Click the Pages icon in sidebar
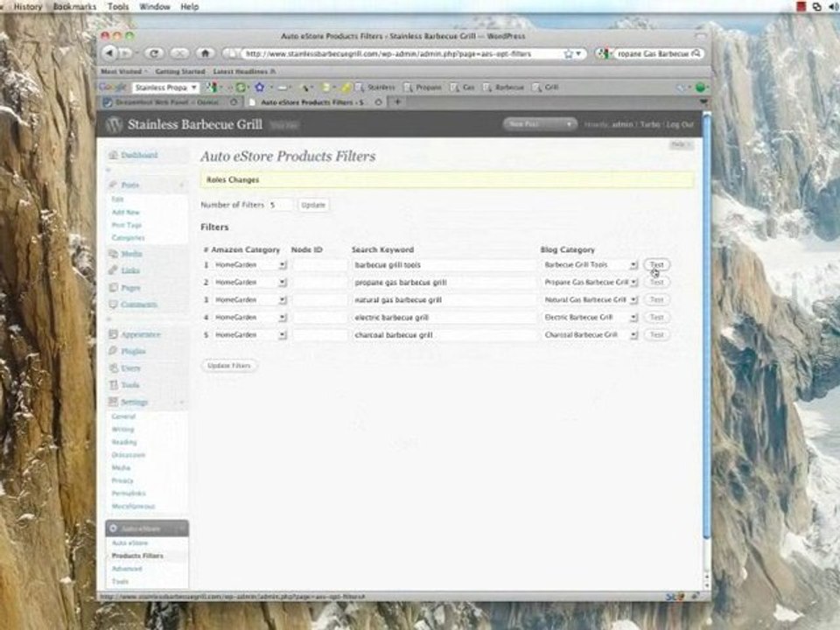This screenshot has height=630, width=840. tap(113, 288)
